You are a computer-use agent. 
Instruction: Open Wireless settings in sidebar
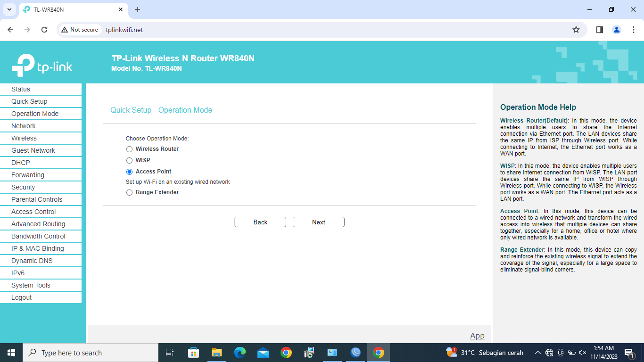[x=41, y=138]
